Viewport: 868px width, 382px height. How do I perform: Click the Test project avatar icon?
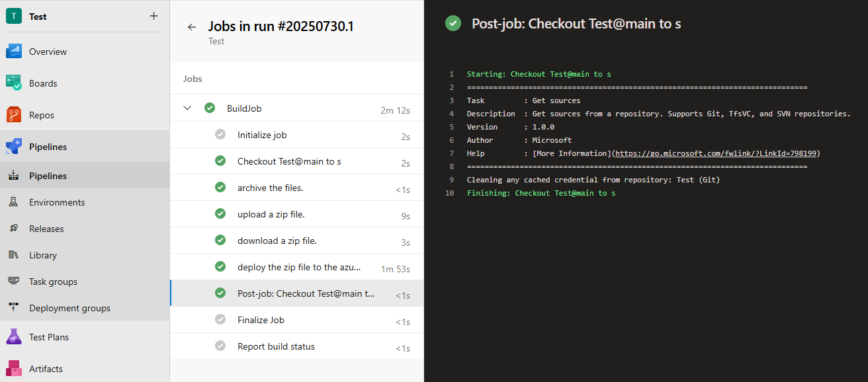coord(13,15)
